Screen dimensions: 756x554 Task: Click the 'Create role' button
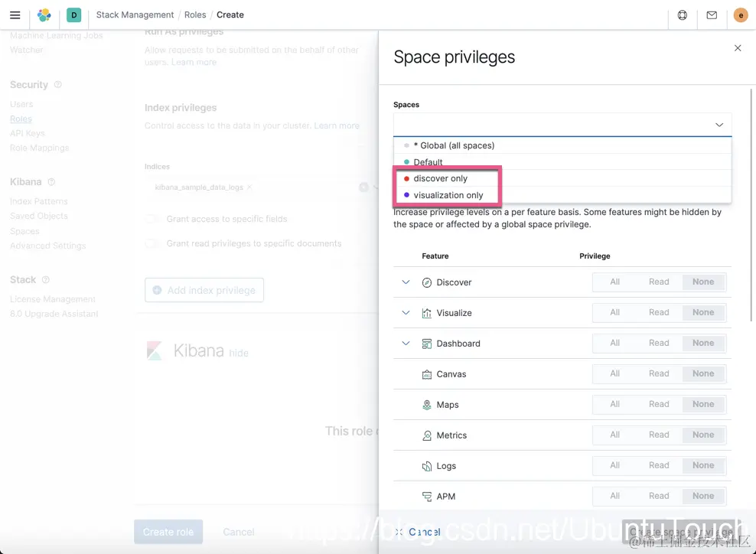168,532
